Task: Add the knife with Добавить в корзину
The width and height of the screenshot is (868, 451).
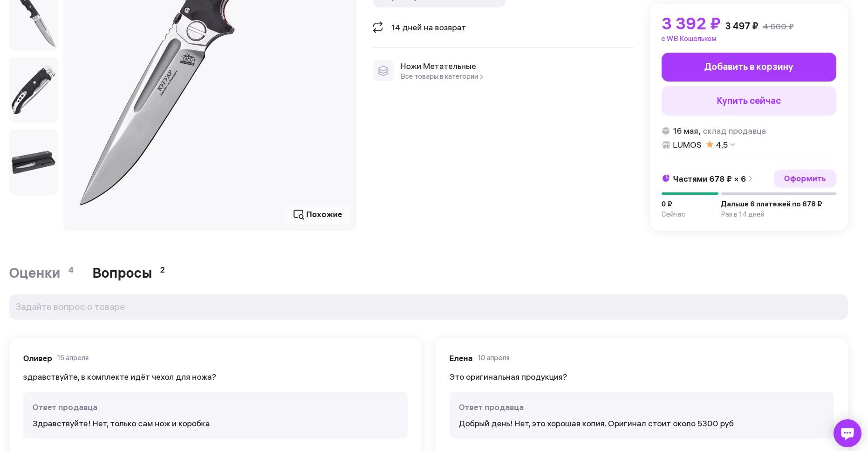Action: click(749, 67)
